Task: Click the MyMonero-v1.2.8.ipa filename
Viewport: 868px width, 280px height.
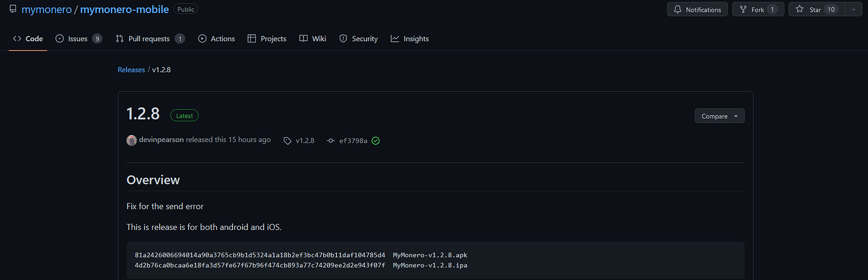Action: tap(430, 264)
